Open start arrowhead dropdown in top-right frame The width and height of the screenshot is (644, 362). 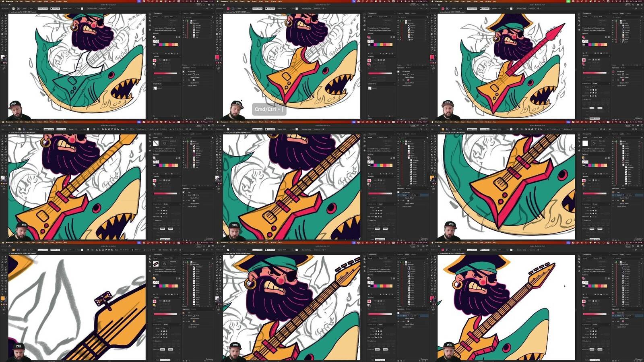coord(592,108)
